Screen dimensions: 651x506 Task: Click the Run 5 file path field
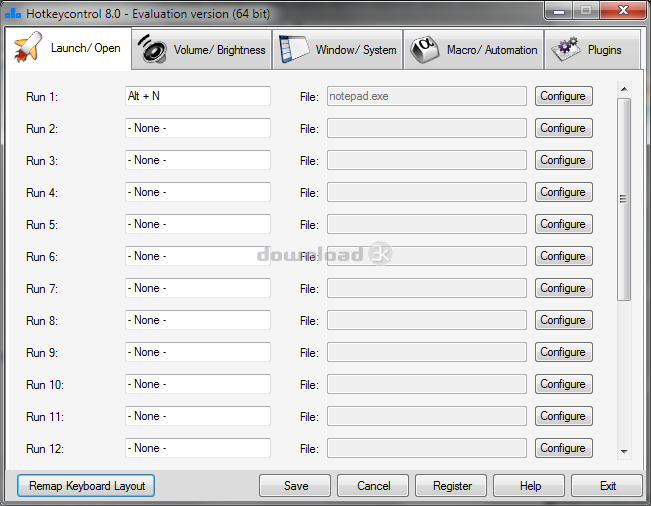(x=427, y=224)
